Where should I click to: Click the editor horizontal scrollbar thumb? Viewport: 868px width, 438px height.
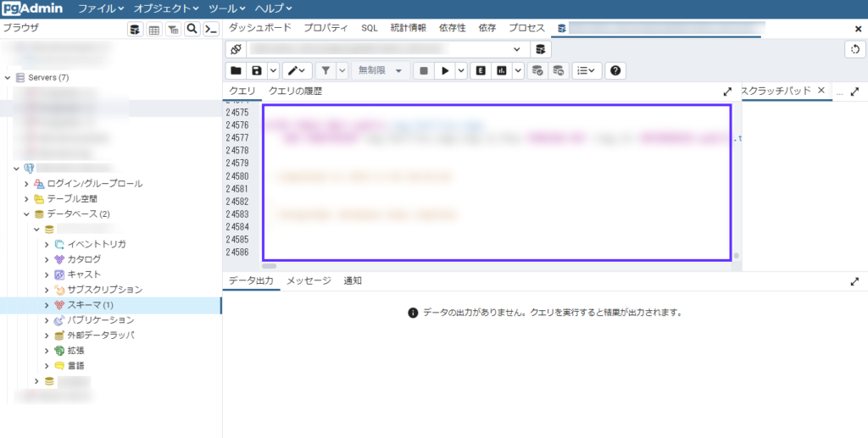tap(269, 266)
